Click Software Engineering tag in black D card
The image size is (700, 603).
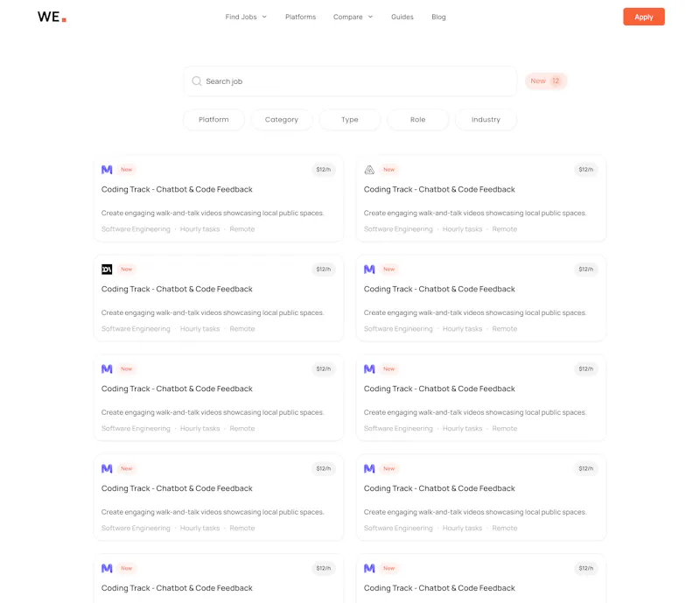point(136,329)
